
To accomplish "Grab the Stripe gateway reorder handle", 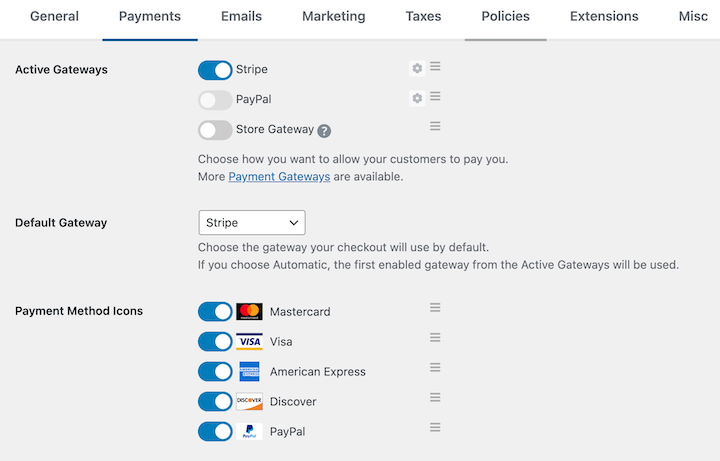I will (435, 67).
